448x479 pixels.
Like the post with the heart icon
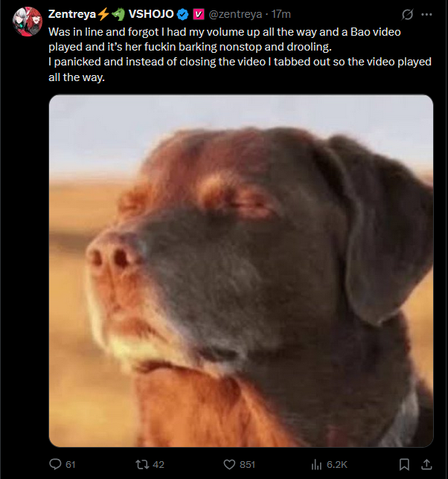click(229, 465)
